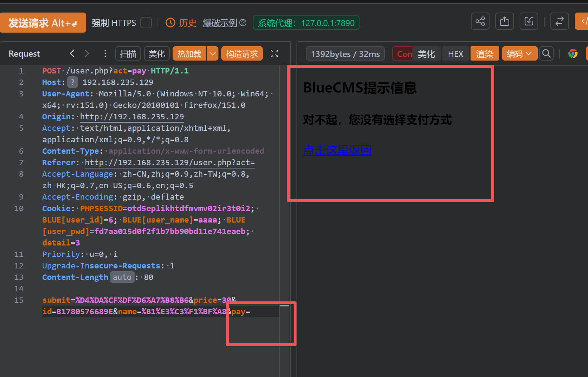The image size is (588, 377).
Task: Click the 发送请求 send request button
Action: (x=43, y=23)
